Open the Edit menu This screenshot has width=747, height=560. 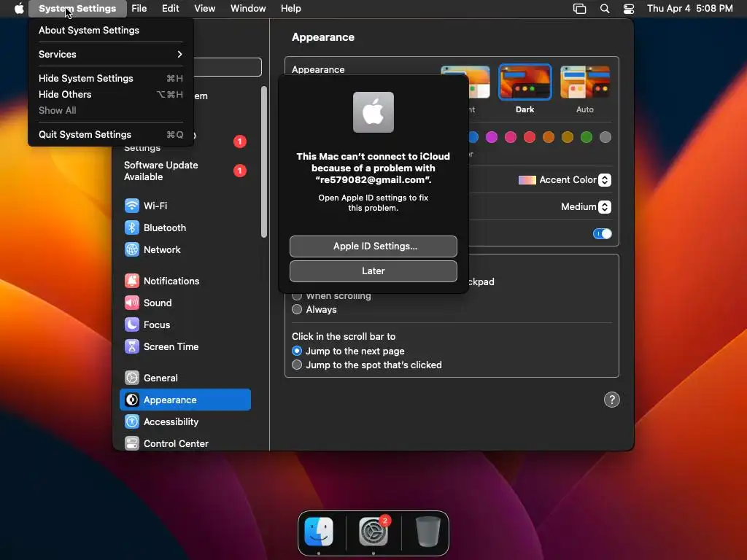tap(170, 9)
